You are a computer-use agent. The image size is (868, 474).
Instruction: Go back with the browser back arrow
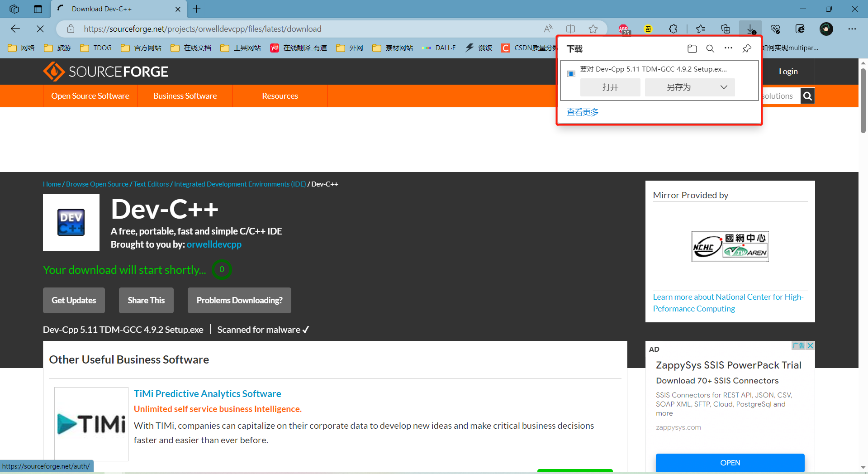tap(15, 29)
